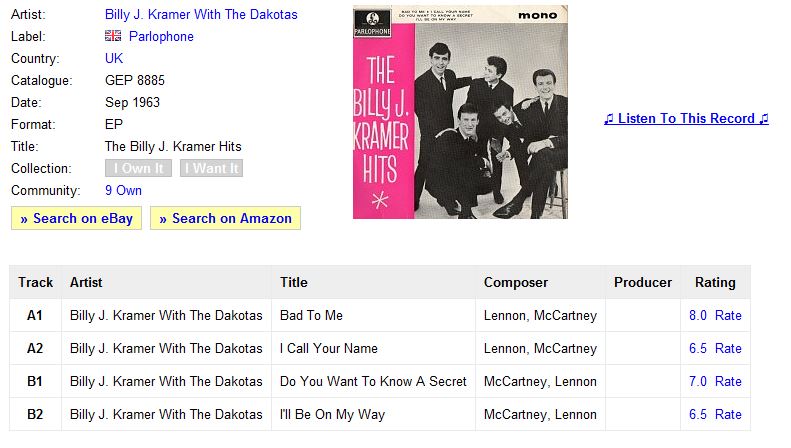791x448 pixels.
Task: View the 9 Own community link
Action: click(x=123, y=190)
